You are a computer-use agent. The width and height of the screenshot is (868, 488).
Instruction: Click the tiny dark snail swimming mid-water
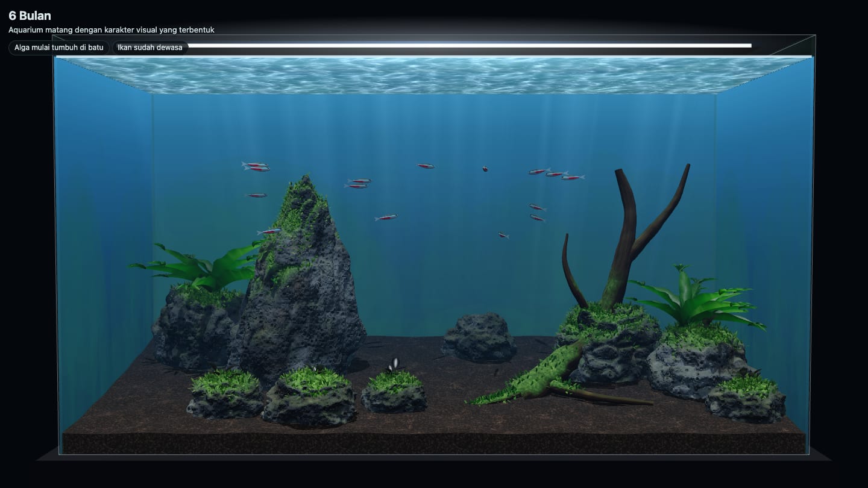coord(485,169)
